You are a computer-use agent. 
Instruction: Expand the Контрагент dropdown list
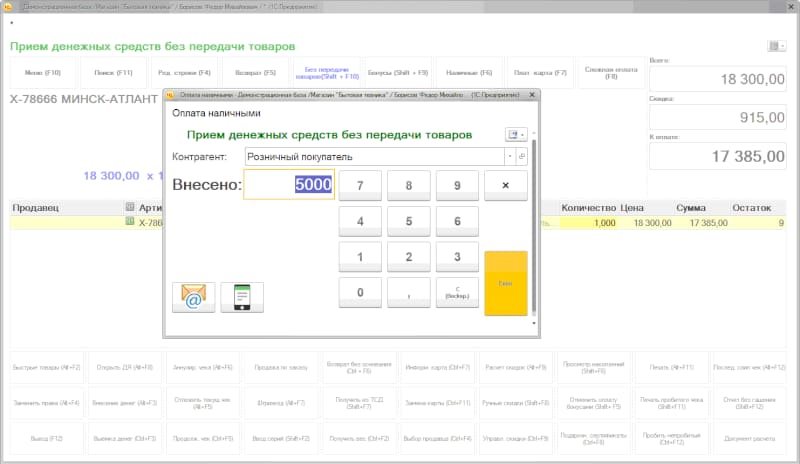pyautogui.click(x=509, y=157)
